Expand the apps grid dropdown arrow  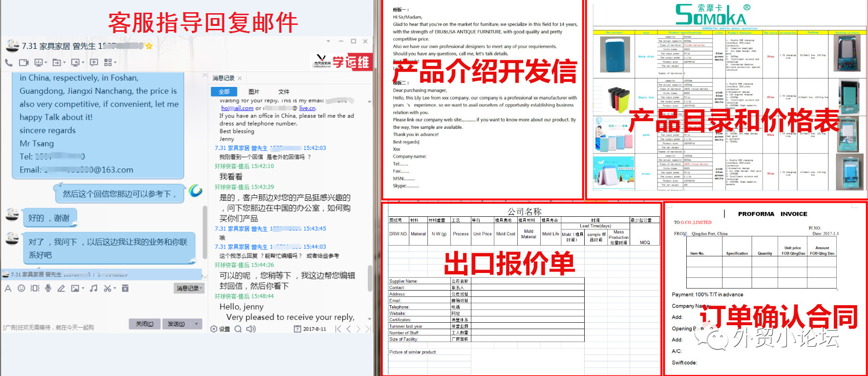[x=115, y=63]
